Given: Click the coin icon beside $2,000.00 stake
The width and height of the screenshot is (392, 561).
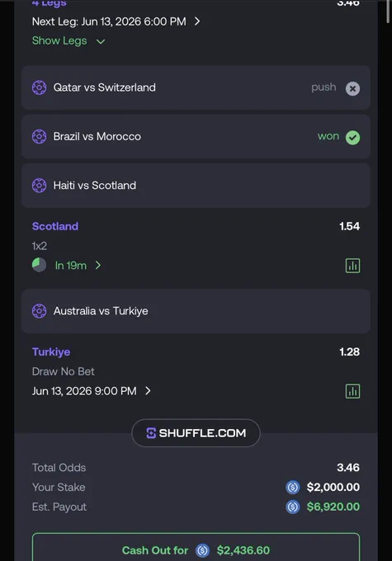Looking at the screenshot, I should pos(292,487).
